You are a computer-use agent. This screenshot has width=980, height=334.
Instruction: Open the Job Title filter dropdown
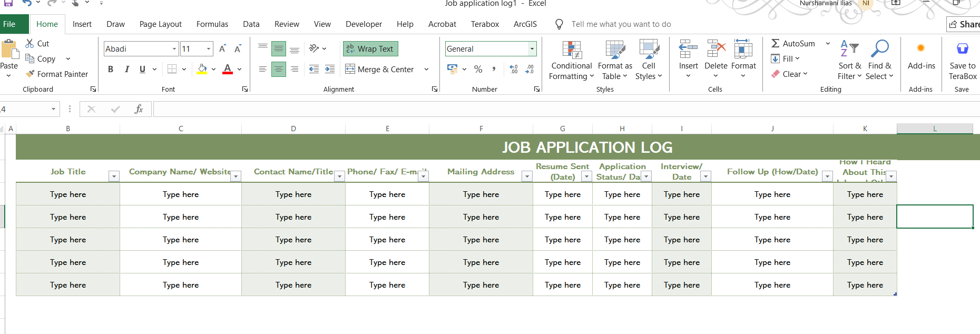[x=114, y=176]
